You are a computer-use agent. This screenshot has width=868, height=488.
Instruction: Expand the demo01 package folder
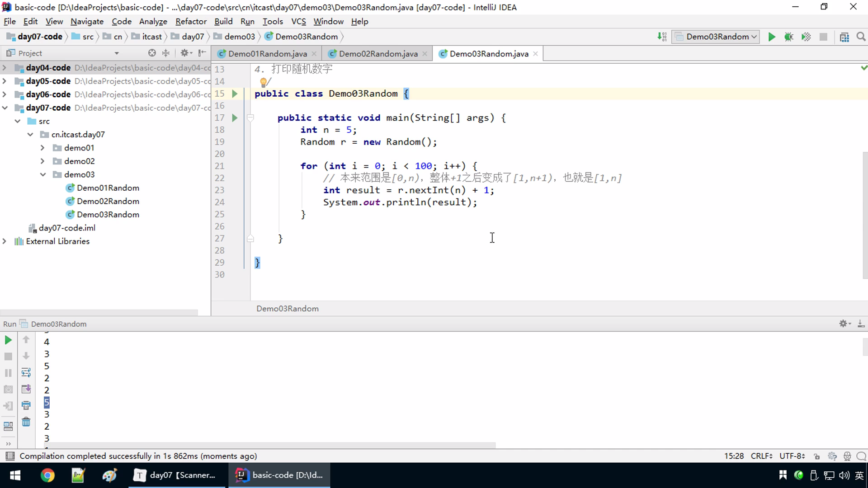(x=42, y=148)
